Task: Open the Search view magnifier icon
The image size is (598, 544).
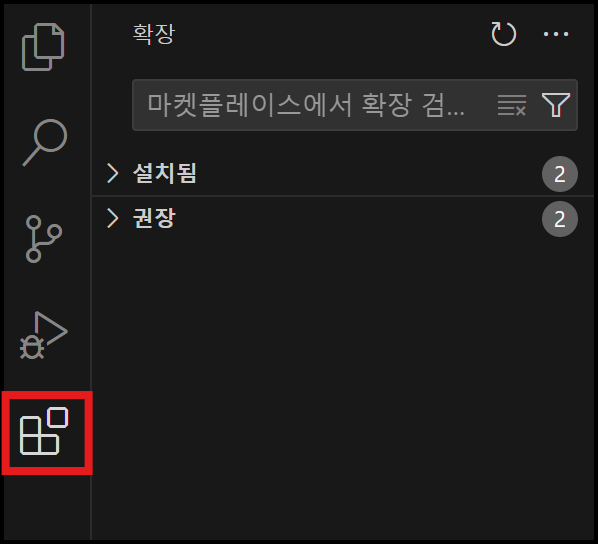Action: 45,143
